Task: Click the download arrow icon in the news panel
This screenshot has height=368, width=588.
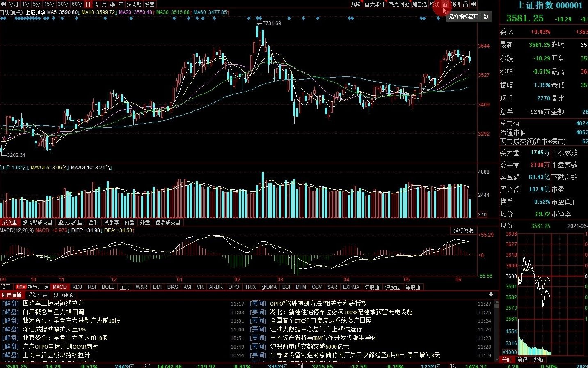Action: tap(491, 295)
